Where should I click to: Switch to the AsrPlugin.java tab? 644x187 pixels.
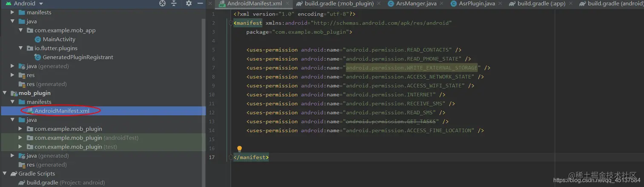pos(477,3)
